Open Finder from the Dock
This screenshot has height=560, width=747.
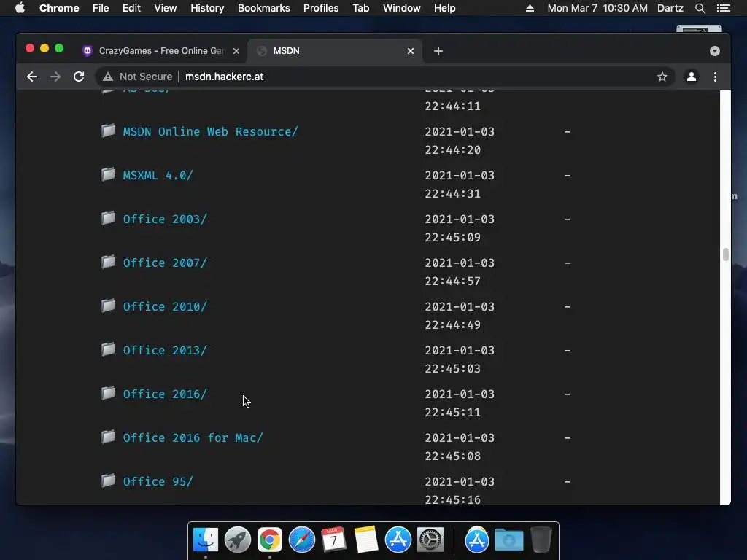pos(205,540)
